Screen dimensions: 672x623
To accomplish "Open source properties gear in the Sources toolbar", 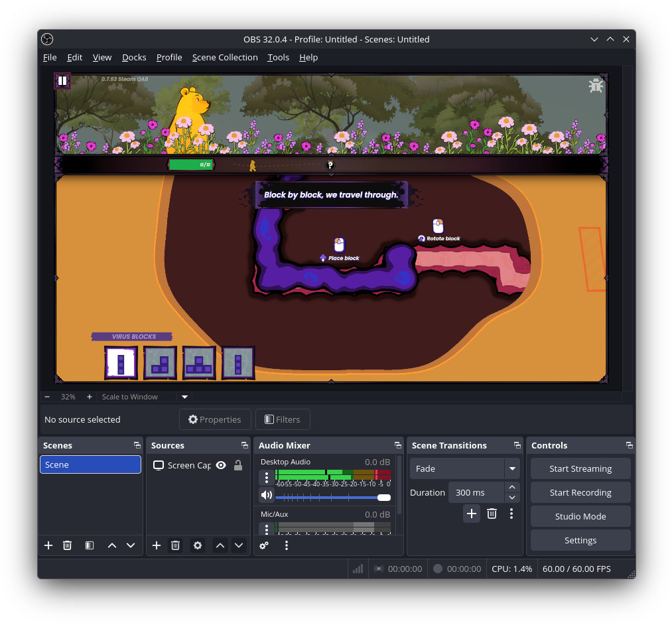I will [x=197, y=545].
